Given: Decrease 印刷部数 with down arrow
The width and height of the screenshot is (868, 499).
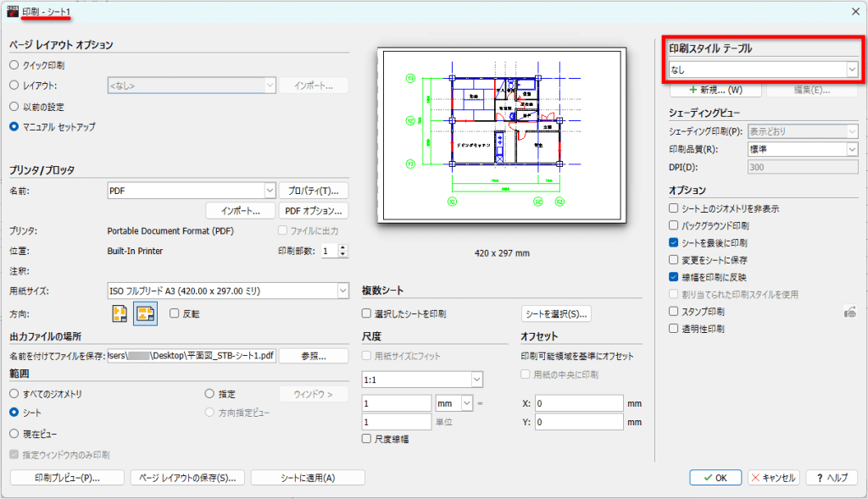Looking at the screenshot, I should (342, 254).
